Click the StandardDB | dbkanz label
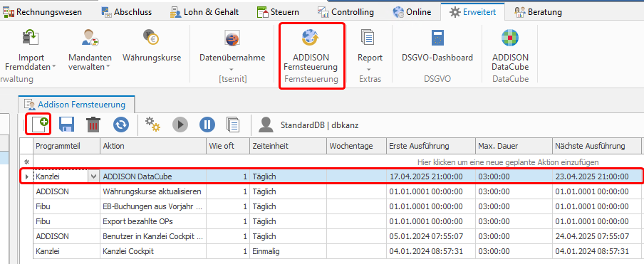Screen dimensions: 644x264 [319, 125]
